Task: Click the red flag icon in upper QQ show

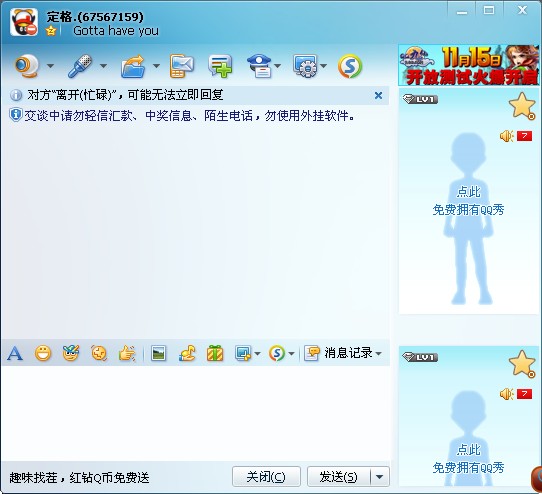Action: coord(524,136)
